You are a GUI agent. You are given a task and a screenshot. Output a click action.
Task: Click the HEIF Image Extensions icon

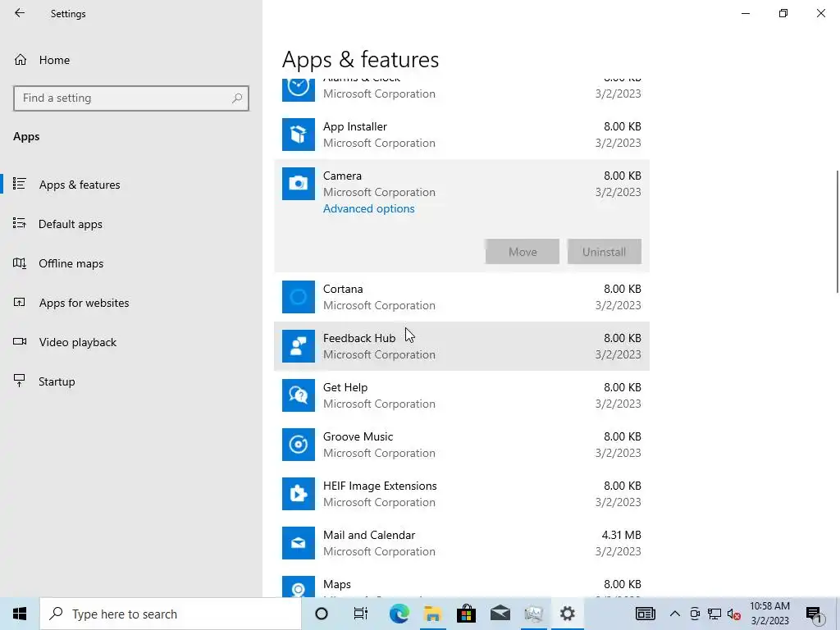tap(299, 494)
